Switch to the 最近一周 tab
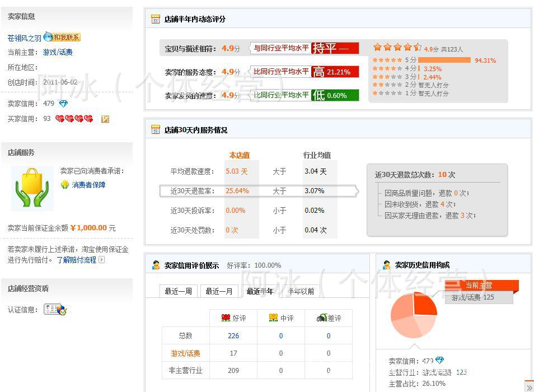Screen dimensions: 534x392 tap(179, 291)
